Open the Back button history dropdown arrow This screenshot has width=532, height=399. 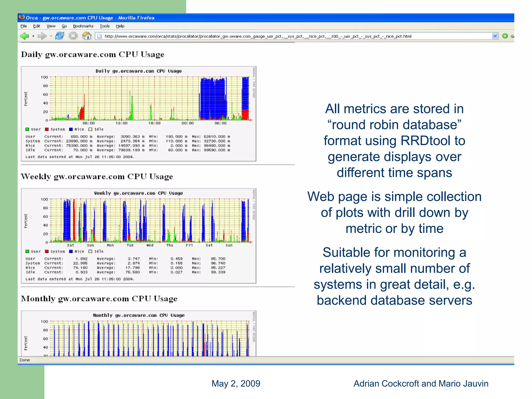[x=33, y=36]
